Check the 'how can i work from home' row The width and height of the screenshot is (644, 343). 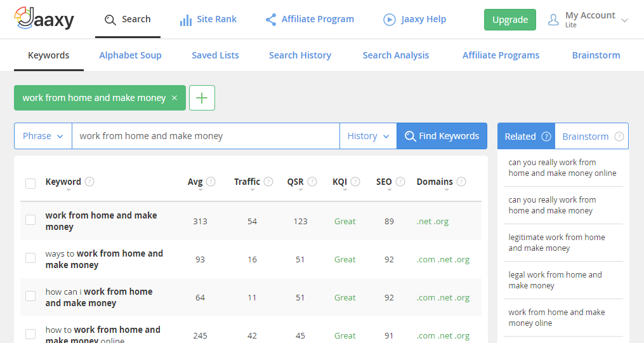[x=30, y=296]
